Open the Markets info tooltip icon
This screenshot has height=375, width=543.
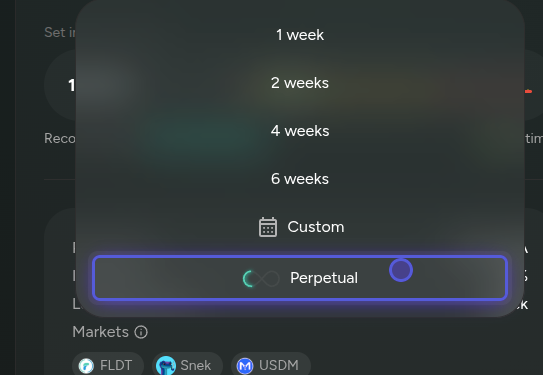(x=141, y=332)
